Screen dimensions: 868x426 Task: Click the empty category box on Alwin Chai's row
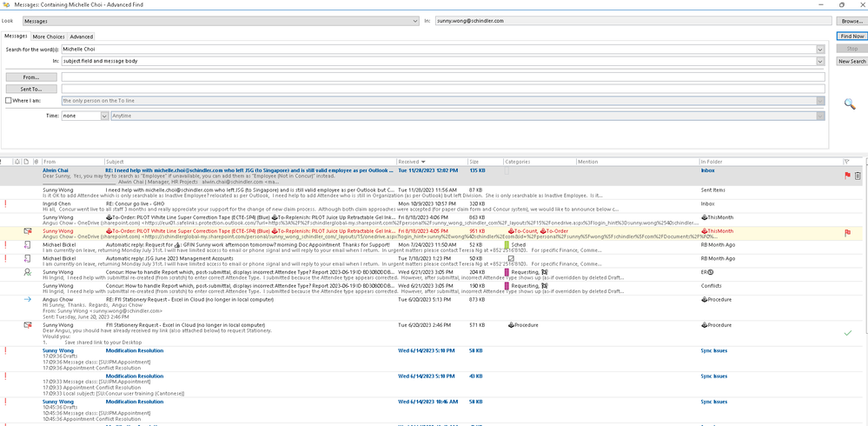click(507, 171)
